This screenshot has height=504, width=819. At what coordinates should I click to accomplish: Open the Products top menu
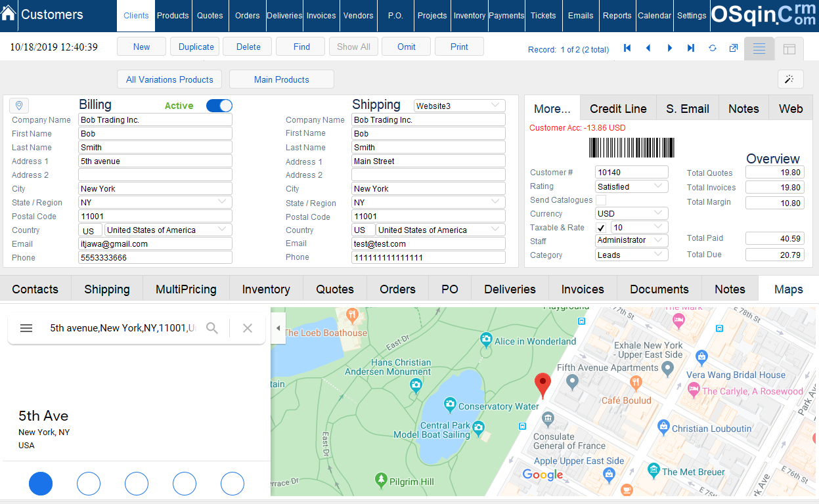173,16
